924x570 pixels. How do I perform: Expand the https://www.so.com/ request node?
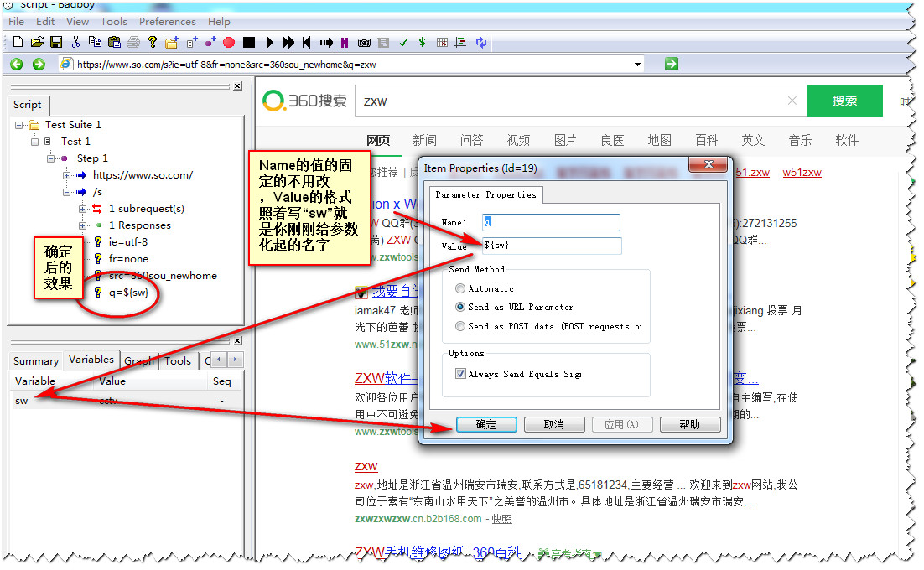pyautogui.click(x=67, y=175)
